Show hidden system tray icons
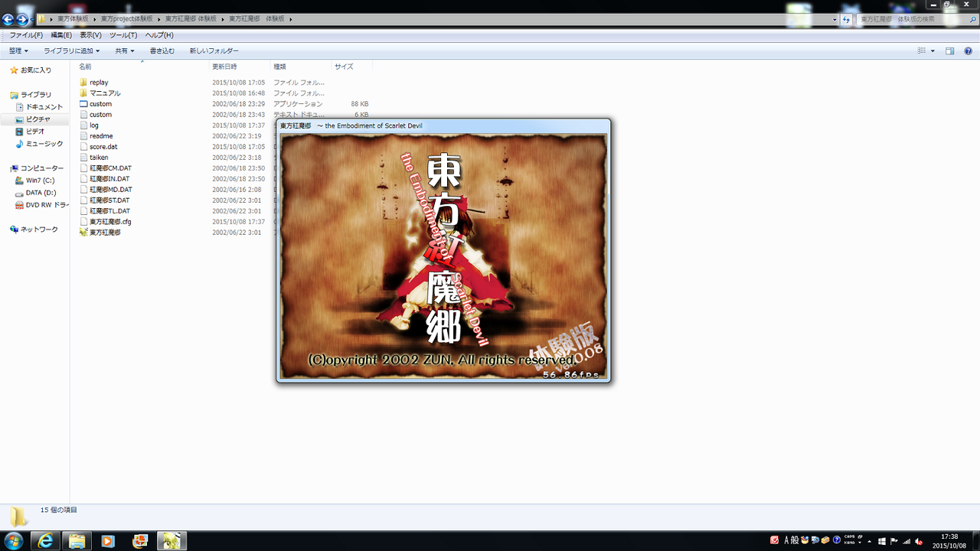 click(871, 541)
